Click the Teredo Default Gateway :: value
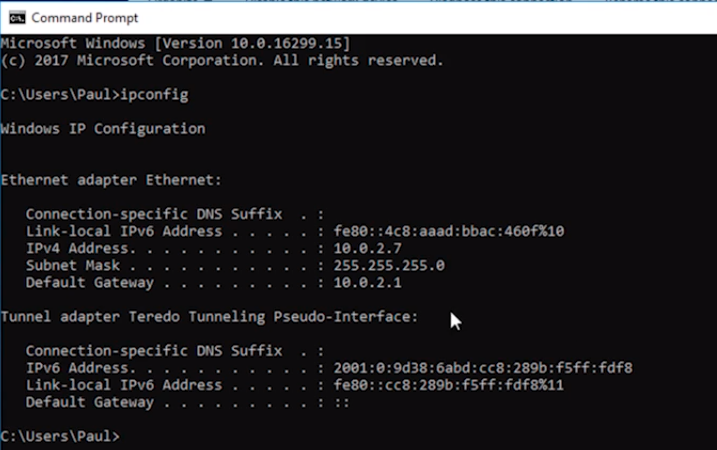Viewport: 717px width, 450px height. [342, 403]
